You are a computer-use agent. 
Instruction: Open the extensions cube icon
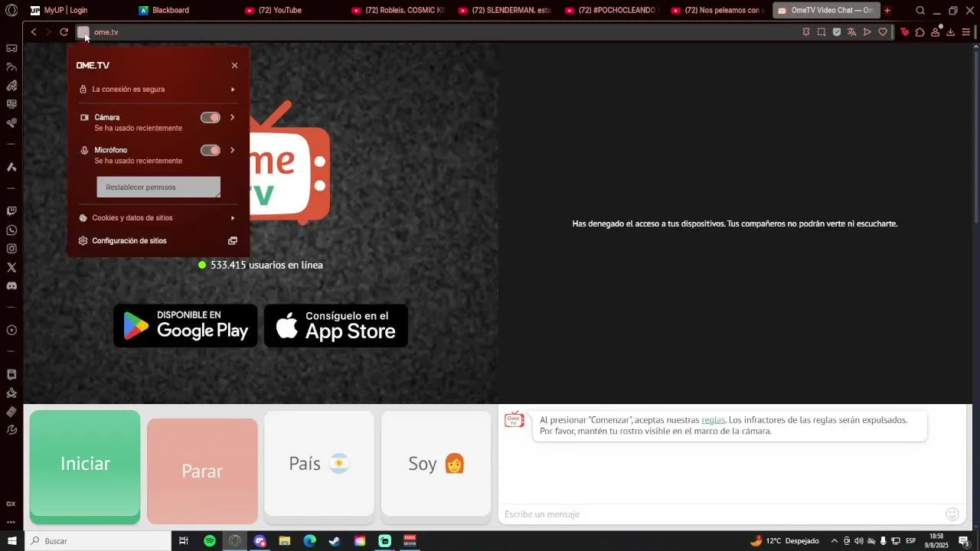[x=920, y=32]
